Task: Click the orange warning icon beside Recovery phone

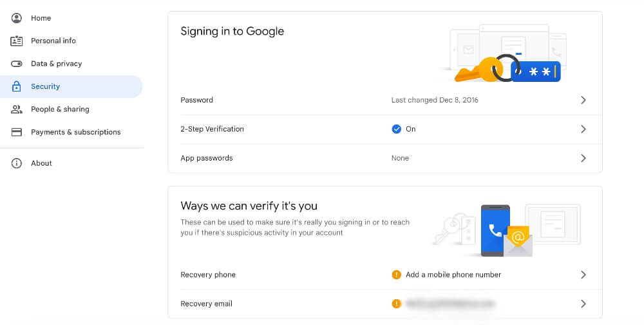Action: [x=396, y=275]
